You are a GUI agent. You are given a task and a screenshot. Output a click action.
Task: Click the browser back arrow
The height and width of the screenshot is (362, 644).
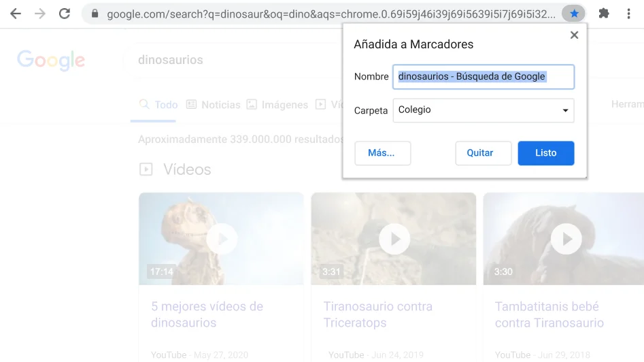point(16,14)
